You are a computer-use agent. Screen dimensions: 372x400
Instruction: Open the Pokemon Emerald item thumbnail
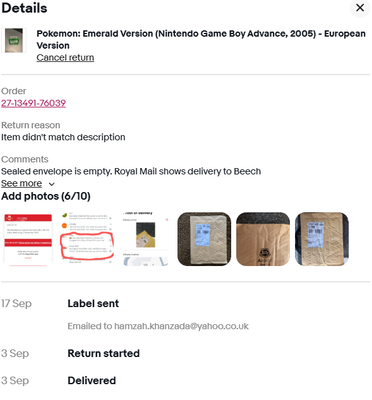point(14,40)
